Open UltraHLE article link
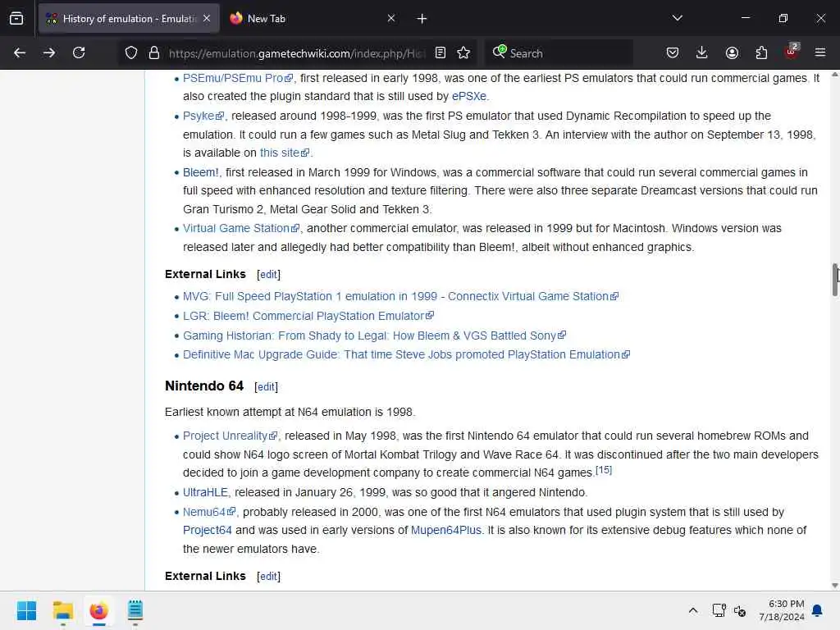 pyautogui.click(x=205, y=492)
